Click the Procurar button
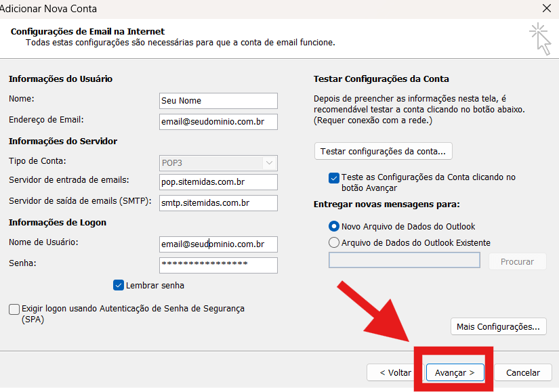Image resolution: width=559 pixels, height=392 pixels. tap(517, 261)
